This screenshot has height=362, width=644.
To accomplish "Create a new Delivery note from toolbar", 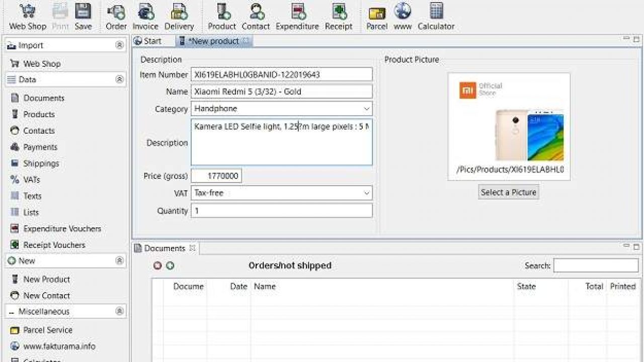I will click(179, 16).
